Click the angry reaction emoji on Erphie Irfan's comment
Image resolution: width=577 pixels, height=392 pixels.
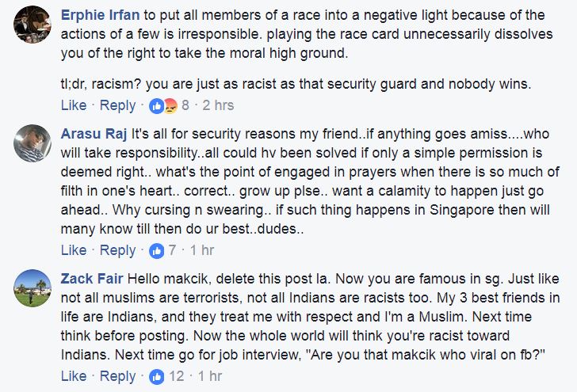(x=170, y=106)
